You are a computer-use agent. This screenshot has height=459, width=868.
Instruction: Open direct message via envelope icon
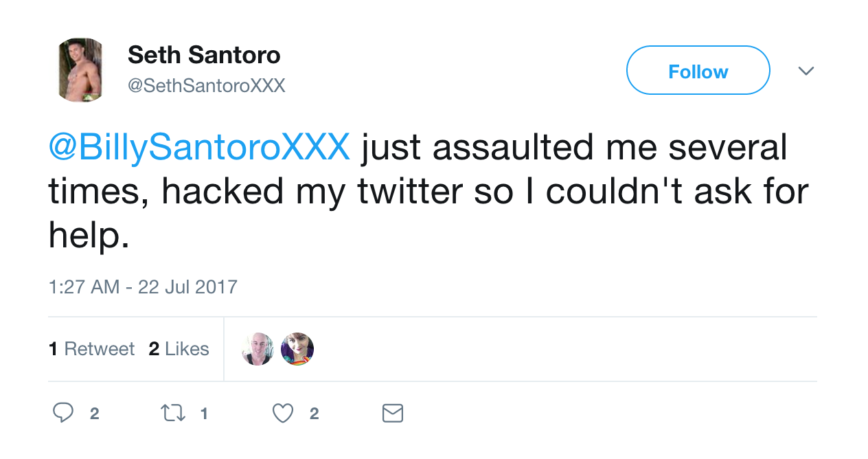point(392,413)
